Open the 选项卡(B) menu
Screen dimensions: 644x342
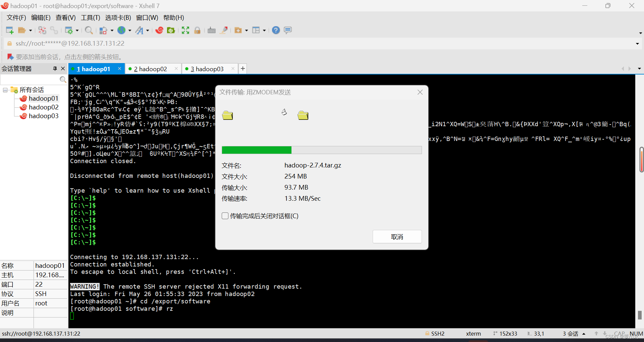point(118,17)
